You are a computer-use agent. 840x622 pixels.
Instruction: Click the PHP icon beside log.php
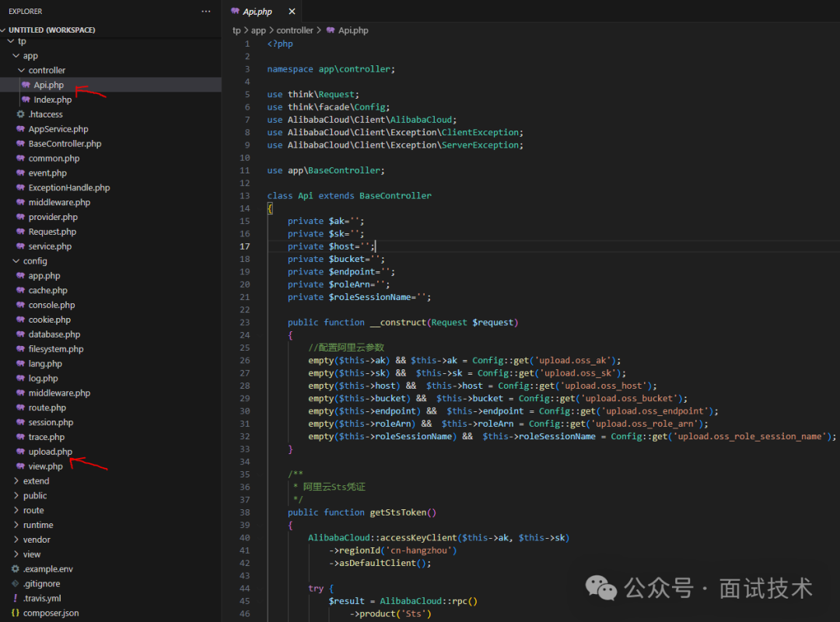click(x=20, y=378)
